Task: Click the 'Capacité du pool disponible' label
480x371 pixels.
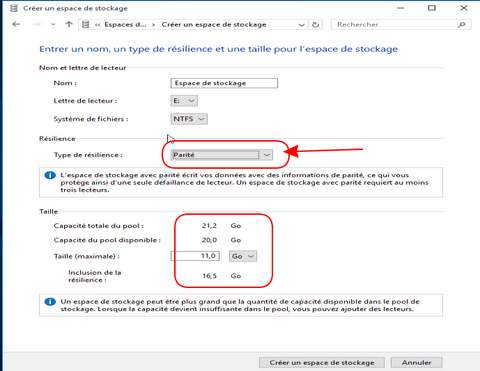Action: click(107, 240)
